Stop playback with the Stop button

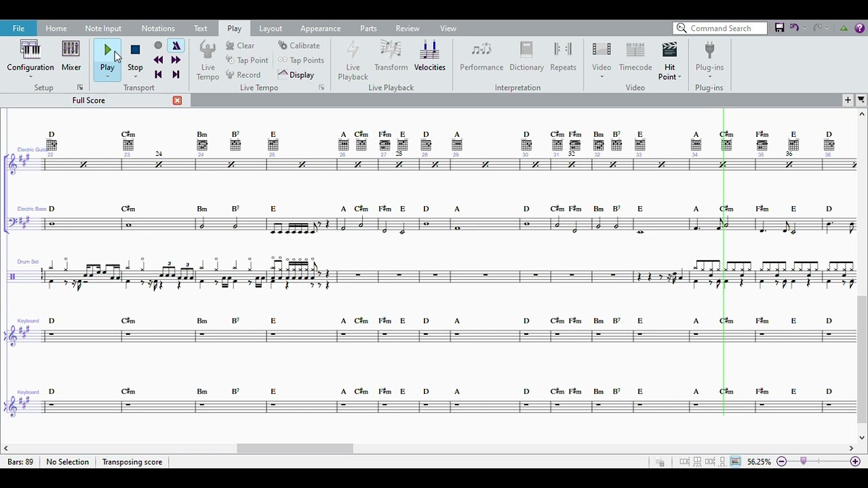pos(135,56)
